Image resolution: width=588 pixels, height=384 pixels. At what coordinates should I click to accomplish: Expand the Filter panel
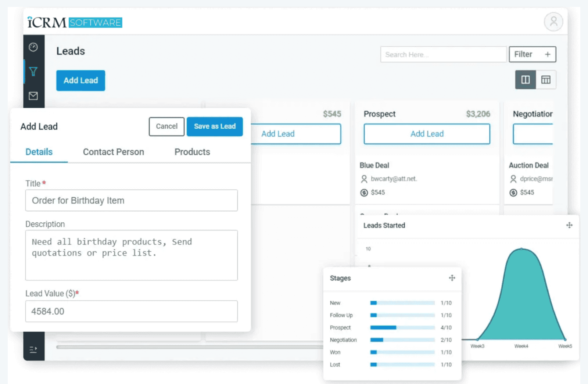[523, 54]
